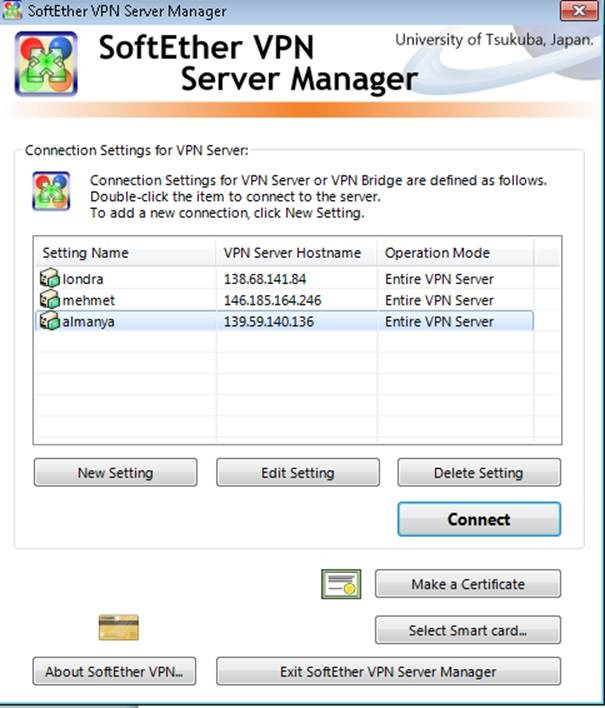
Task: Select the almanya setting name
Action: [x=88, y=321]
